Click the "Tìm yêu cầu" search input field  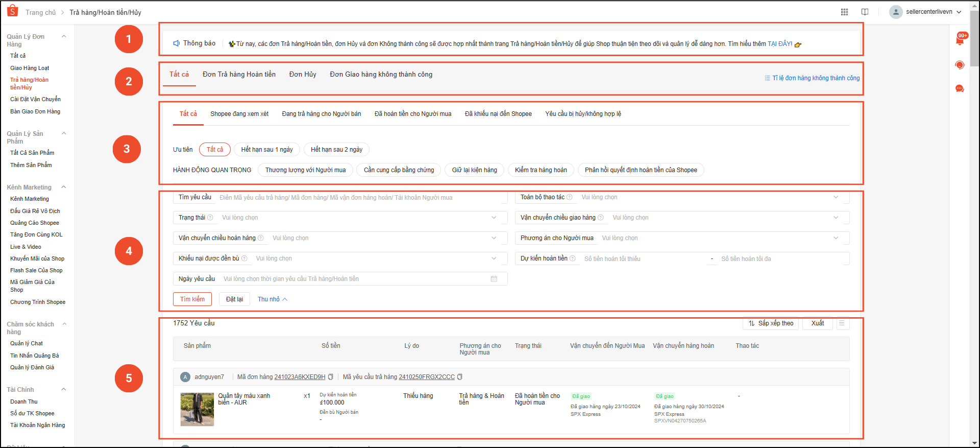(357, 198)
